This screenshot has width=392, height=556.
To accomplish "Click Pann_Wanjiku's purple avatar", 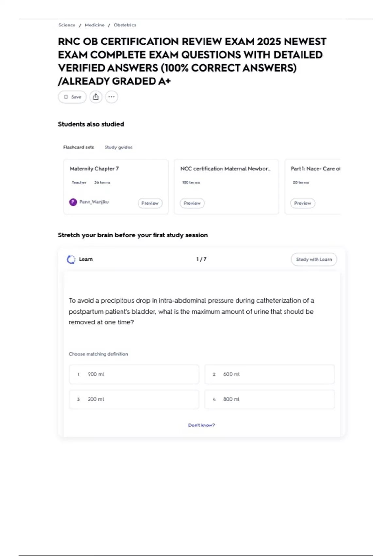I will click(x=73, y=202).
